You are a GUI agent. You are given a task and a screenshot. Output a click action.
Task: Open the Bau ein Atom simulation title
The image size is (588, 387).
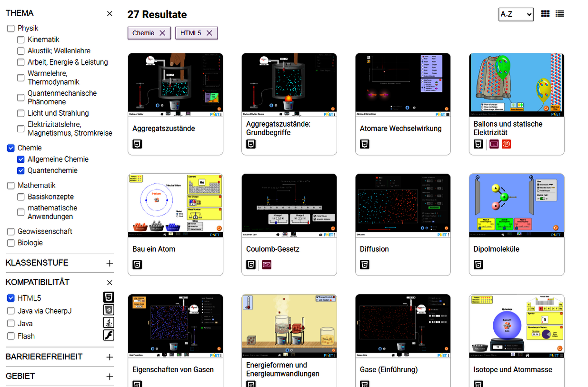[x=154, y=249]
